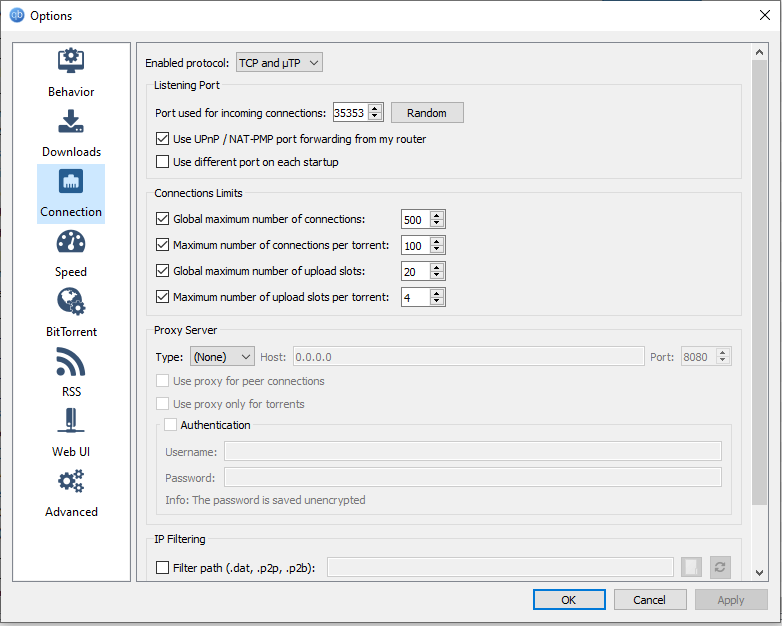Select the RSS label in sidebar
This screenshot has height=626, width=782.
coord(71,392)
